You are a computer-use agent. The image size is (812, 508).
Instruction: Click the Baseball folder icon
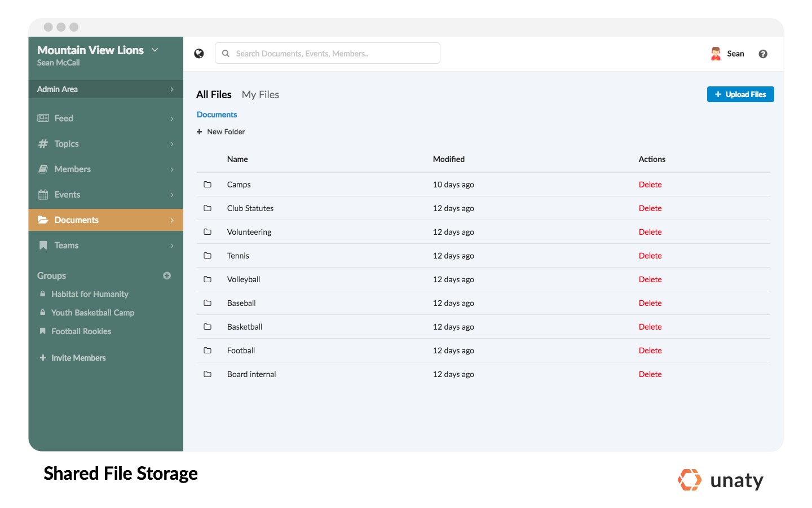point(208,303)
